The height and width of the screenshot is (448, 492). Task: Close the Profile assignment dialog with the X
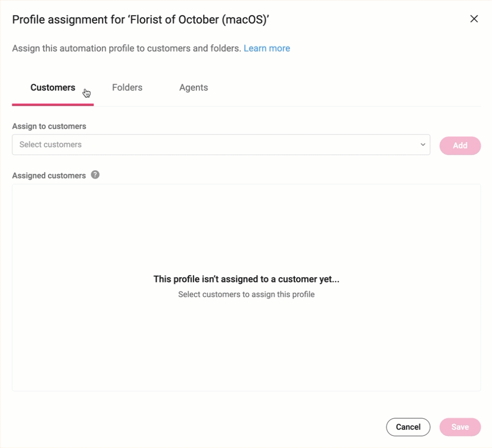coord(474,19)
